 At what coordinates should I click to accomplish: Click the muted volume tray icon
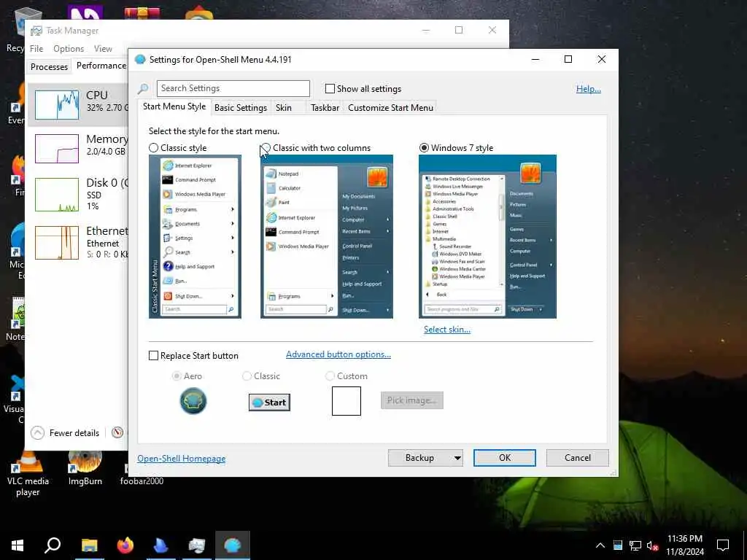pyautogui.click(x=652, y=545)
